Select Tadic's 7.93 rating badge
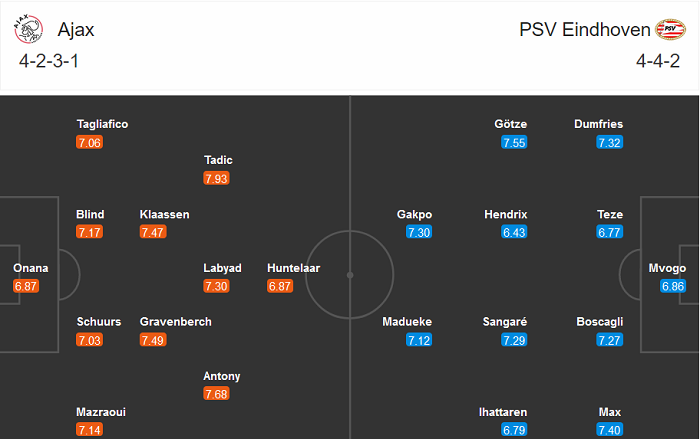The image size is (700, 439). tap(216, 178)
